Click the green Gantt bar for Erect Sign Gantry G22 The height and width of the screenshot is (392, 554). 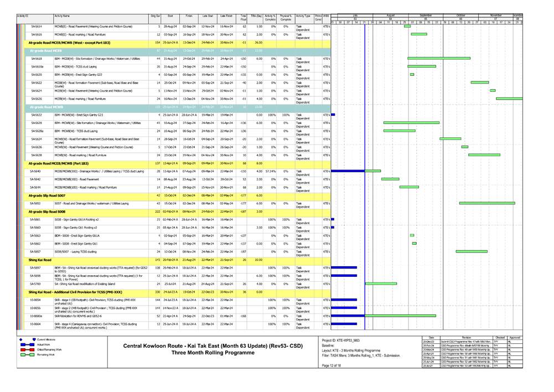412,74
